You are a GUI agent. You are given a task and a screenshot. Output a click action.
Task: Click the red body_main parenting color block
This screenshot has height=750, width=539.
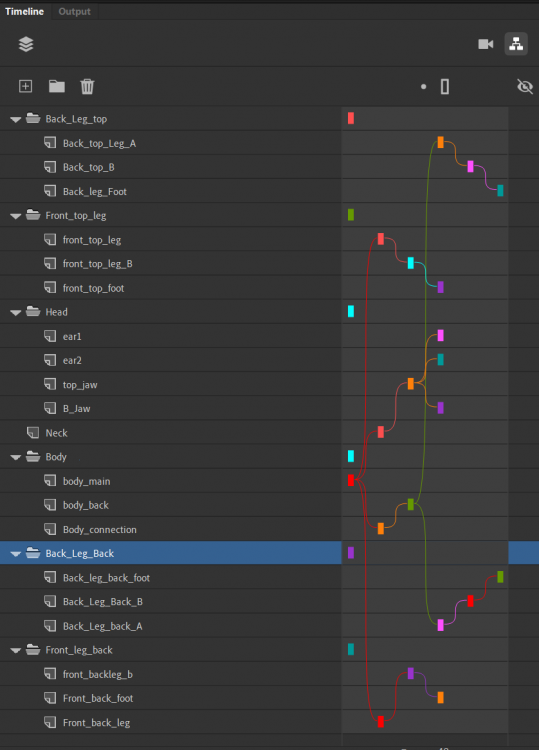click(351, 480)
